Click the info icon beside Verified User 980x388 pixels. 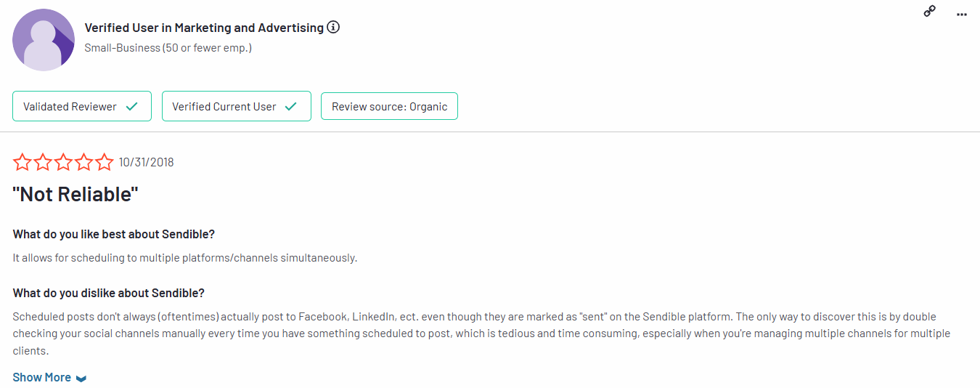coord(333,28)
